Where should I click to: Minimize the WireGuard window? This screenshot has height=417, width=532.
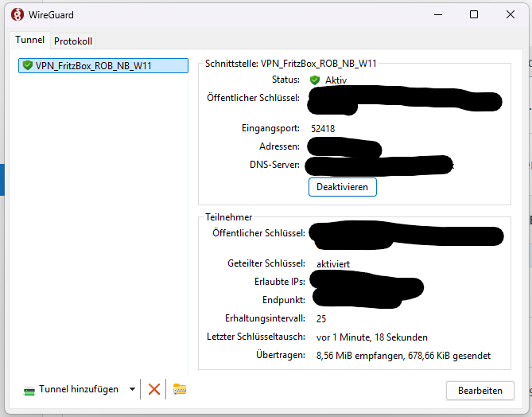438,14
